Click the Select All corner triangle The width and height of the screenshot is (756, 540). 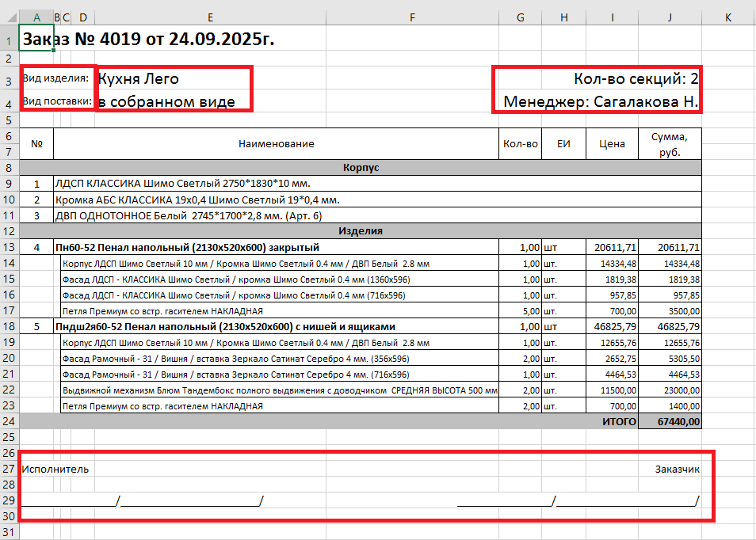tap(10, 17)
